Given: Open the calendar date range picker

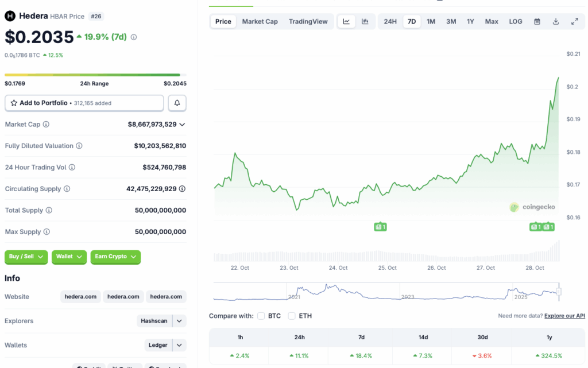Looking at the screenshot, I should click(x=537, y=22).
